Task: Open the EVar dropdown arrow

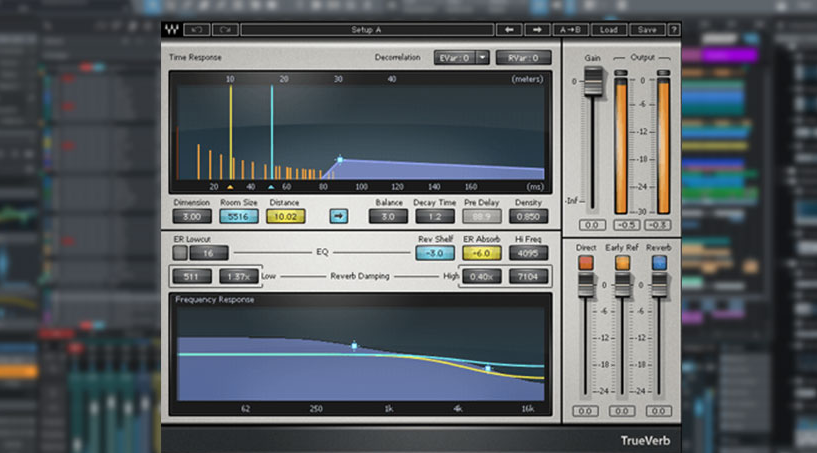Action: [x=482, y=58]
